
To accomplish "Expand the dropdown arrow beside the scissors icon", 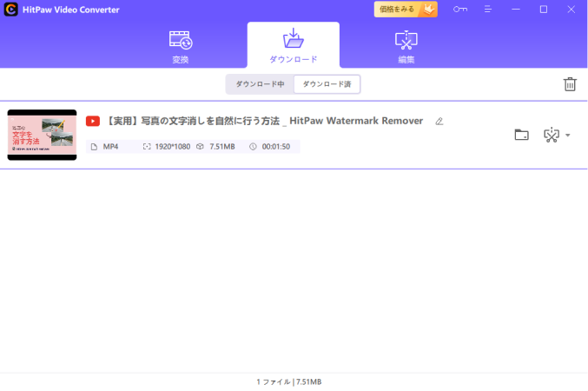I will [568, 135].
